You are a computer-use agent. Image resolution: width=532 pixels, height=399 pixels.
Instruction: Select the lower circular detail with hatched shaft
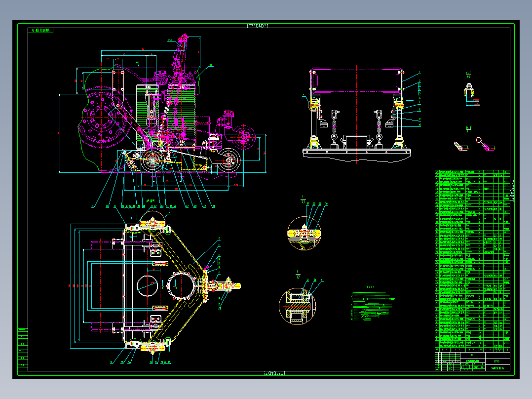pos(297,306)
